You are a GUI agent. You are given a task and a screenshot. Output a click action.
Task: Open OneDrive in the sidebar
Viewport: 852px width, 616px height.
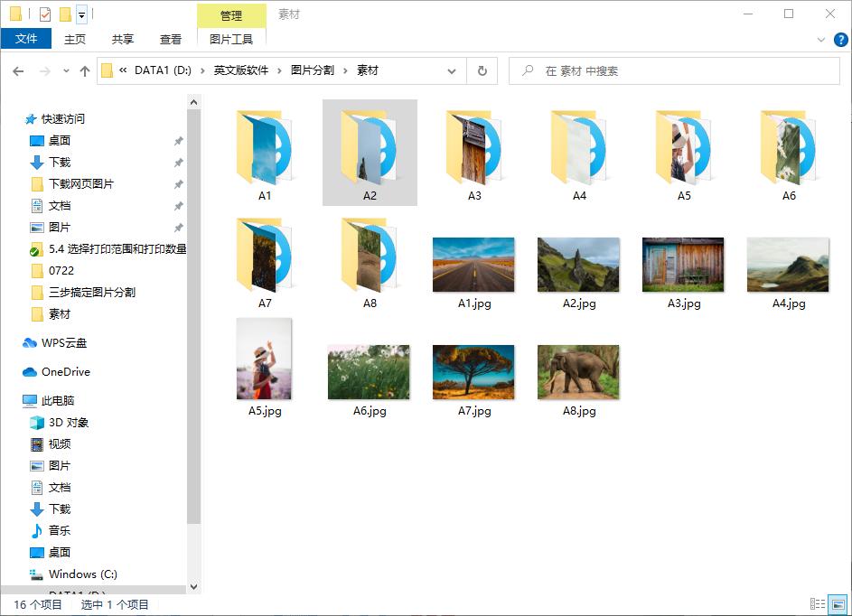pyautogui.click(x=64, y=371)
